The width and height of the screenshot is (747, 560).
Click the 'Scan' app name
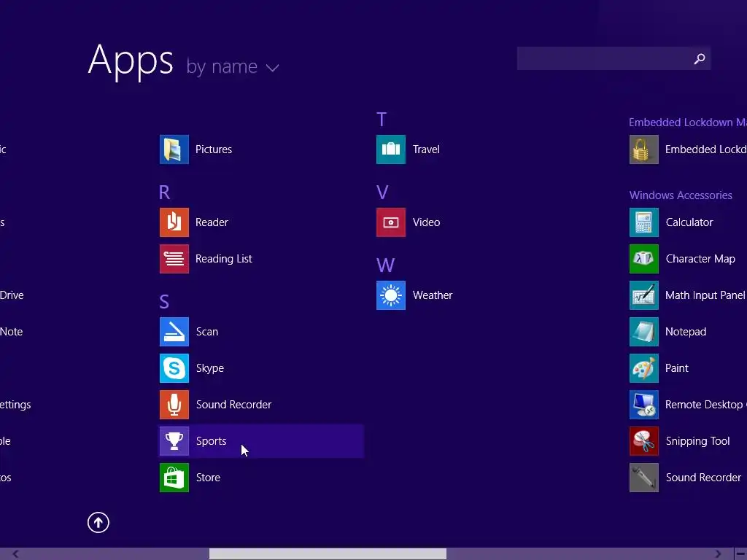coord(206,332)
